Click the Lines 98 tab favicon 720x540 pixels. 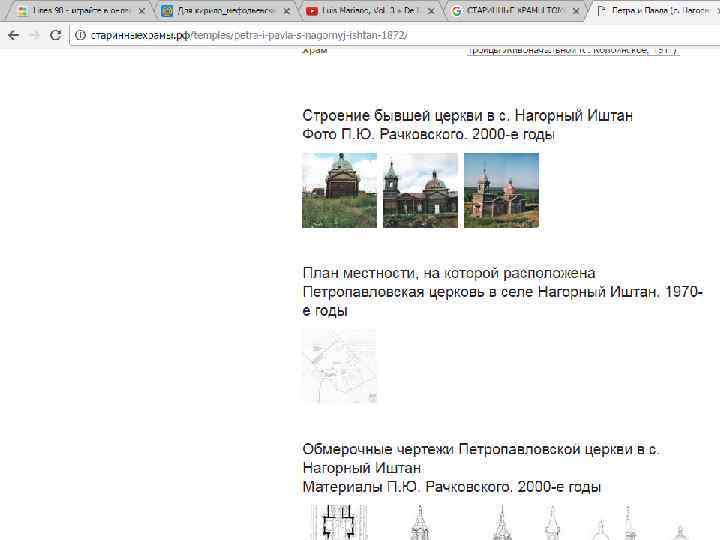(22, 11)
